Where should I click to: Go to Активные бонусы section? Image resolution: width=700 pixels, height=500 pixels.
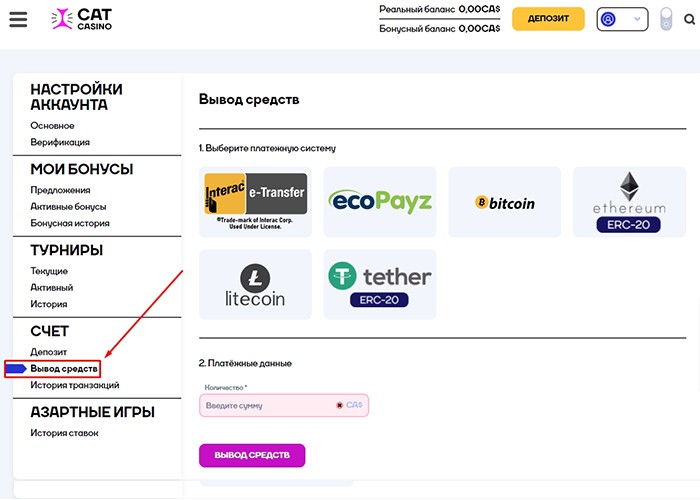(x=69, y=206)
